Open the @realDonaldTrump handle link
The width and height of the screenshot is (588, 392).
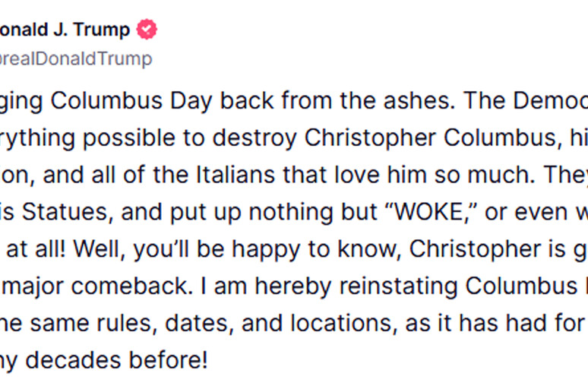click(x=76, y=59)
